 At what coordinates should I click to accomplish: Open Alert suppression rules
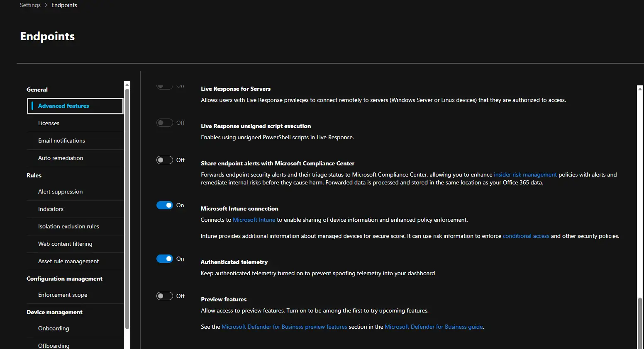[60, 191]
